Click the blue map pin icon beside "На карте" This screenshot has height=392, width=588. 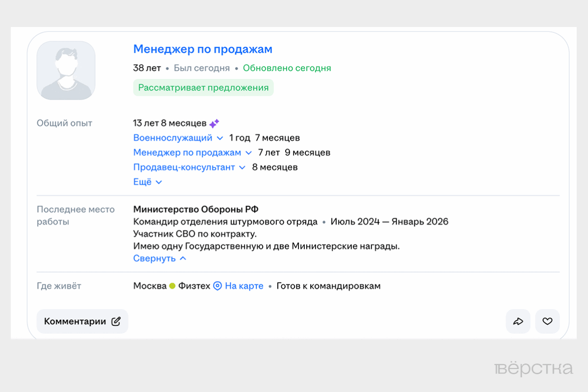tap(216, 286)
